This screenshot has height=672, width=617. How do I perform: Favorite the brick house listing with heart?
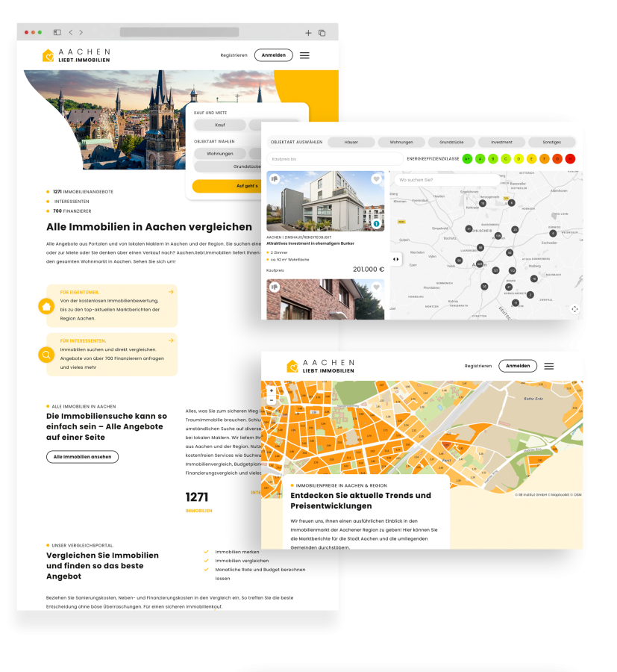pos(376,287)
